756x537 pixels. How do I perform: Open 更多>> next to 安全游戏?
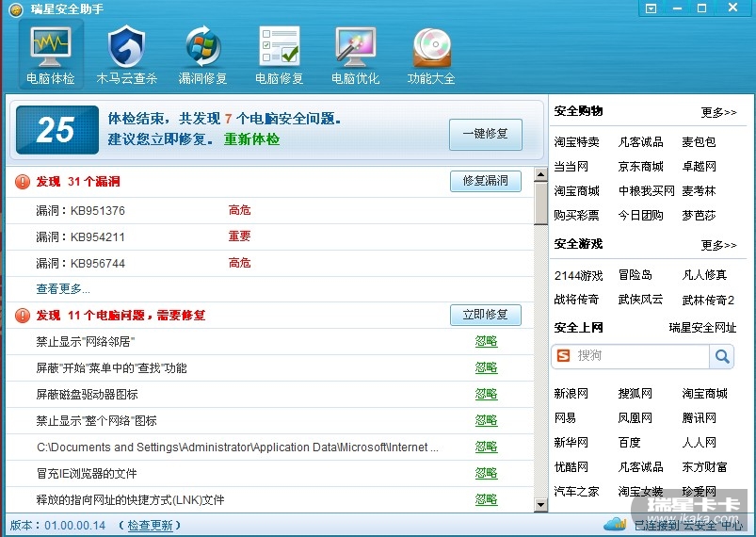(719, 246)
